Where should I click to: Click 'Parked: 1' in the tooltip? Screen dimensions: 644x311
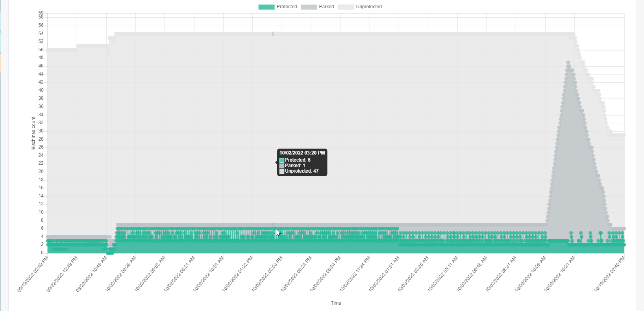click(295, 166)
